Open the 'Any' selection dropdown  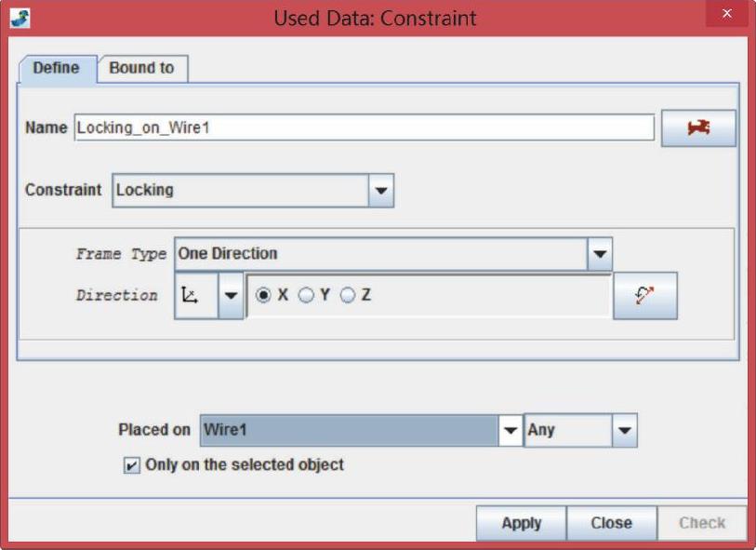click(624, 430)
